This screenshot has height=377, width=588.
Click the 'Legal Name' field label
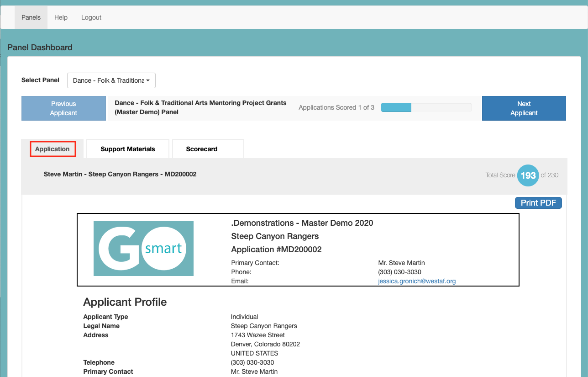pos(101,326)
